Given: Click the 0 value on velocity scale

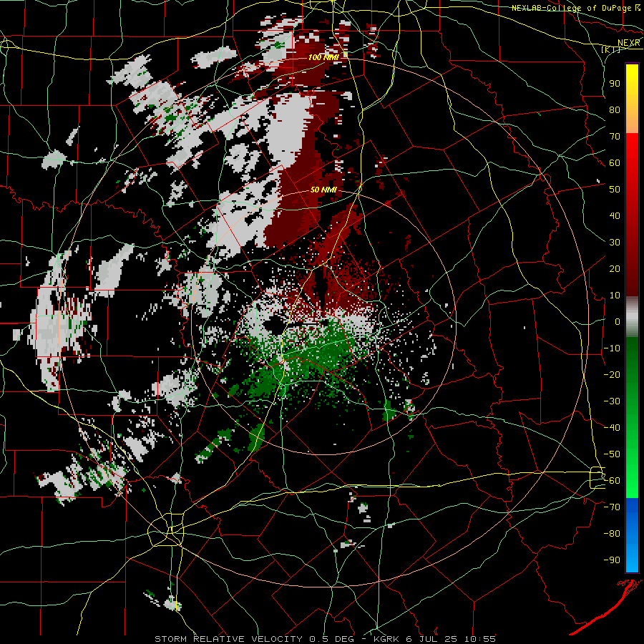Looking at the screenshot, I should point(618,322).
